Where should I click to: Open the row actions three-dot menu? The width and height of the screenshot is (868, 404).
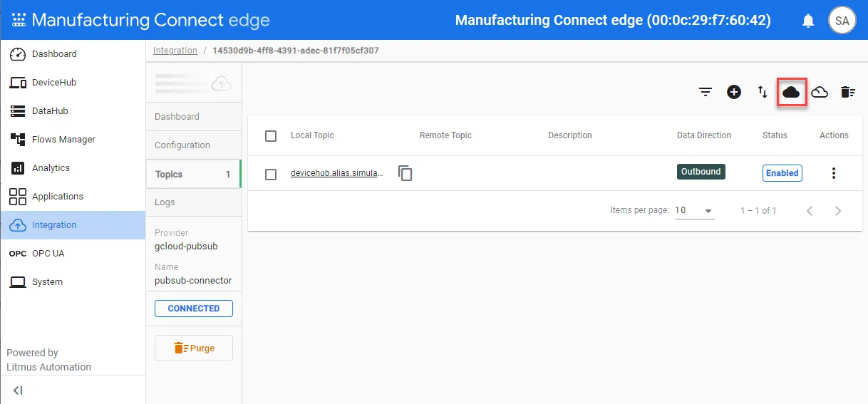pyautogui.click(x=834, y=173)
